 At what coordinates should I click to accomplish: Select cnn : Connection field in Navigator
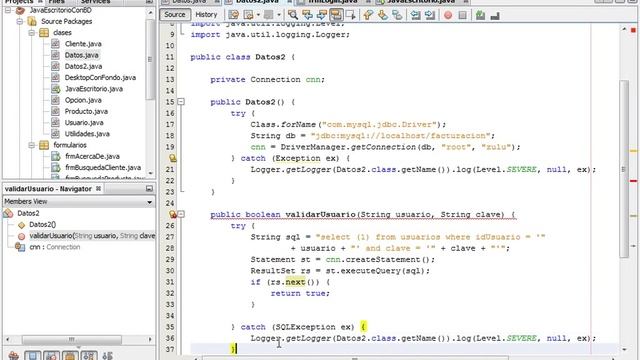click(x=55, y=247)
